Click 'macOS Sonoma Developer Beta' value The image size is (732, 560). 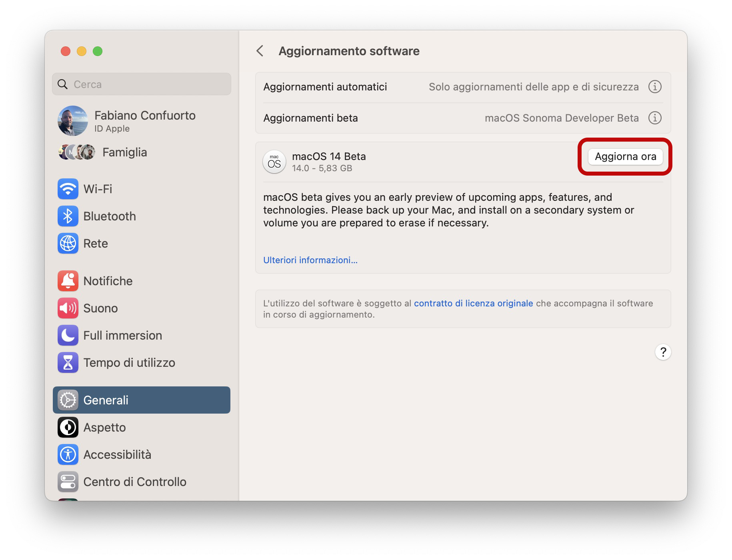(x=562, y=118)
